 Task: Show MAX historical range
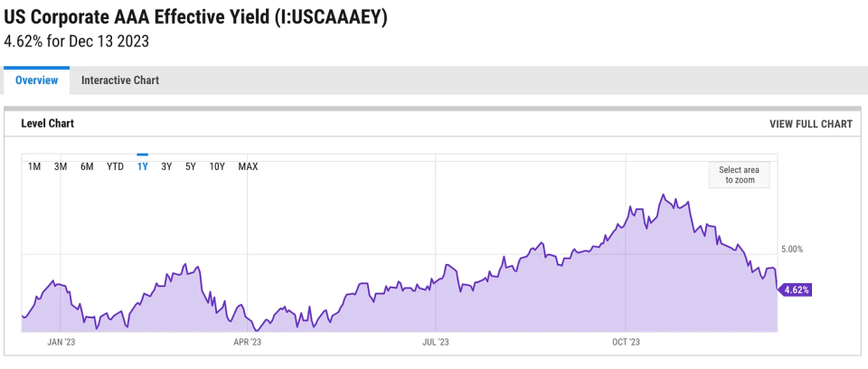click(248, 166)
